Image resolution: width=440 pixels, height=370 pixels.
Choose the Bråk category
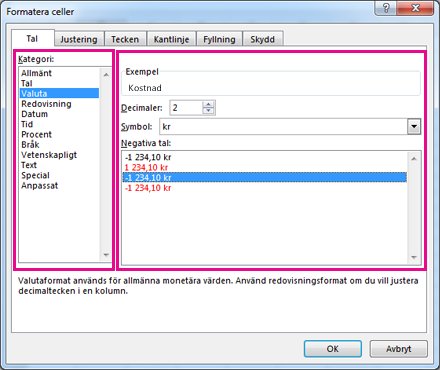[59, 145]
